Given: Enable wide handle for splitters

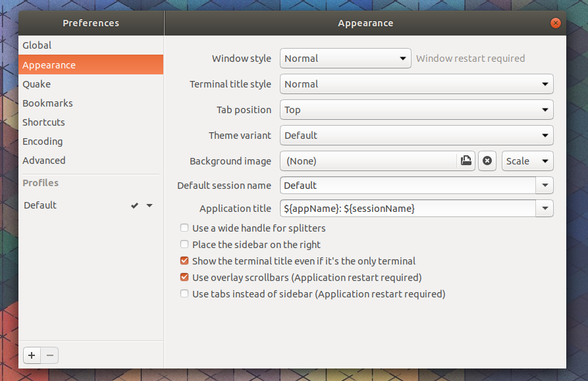Looking at the screenshot, I should click(x=184, y=228).
